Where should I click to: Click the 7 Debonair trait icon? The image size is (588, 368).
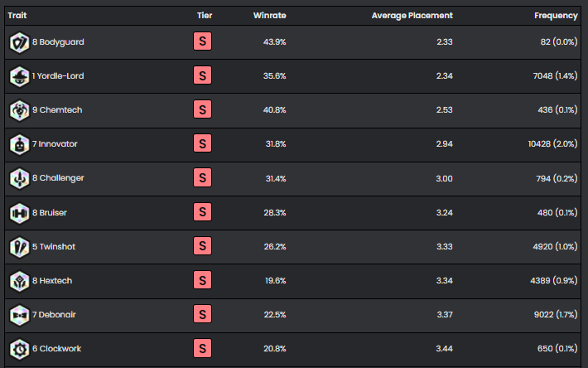pyautogui.click(x=19, y=315)
